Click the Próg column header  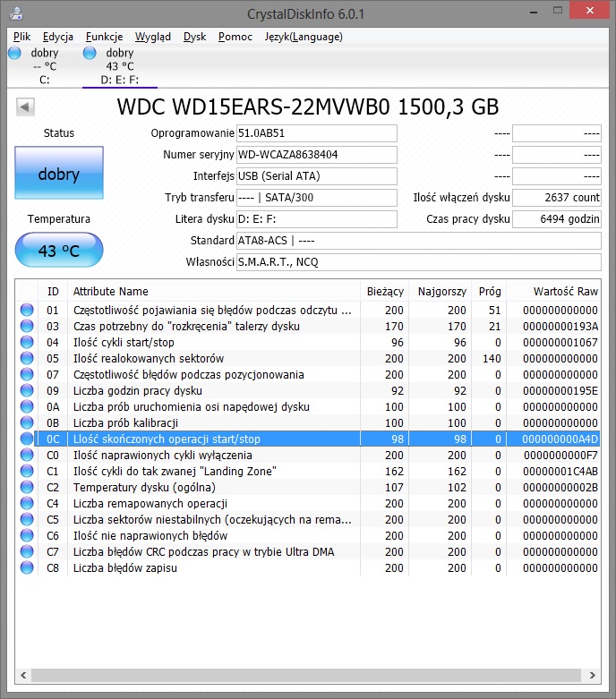point(489,292)
